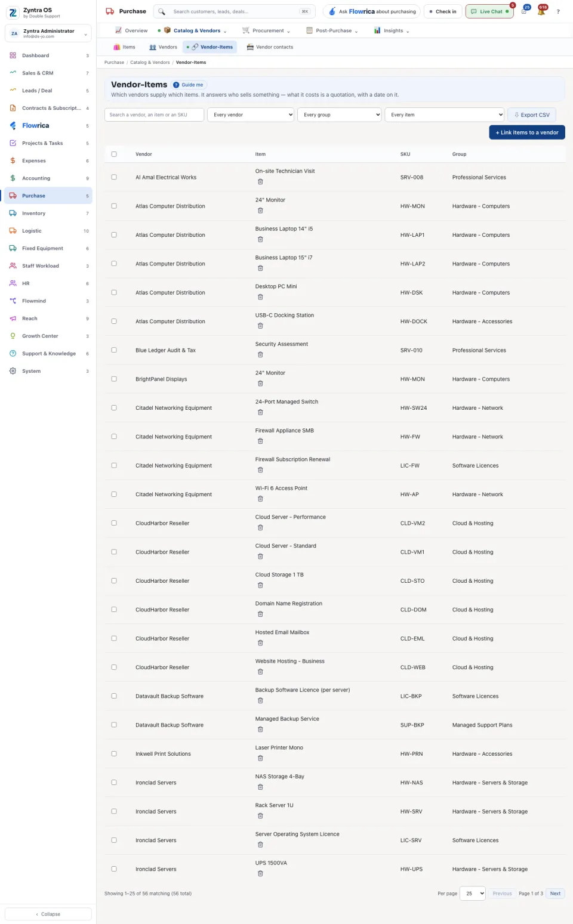Check the Managed Backup Service row
Viewport: 573px width, 924px height.
pyautogui.click(x=114, y=725)
